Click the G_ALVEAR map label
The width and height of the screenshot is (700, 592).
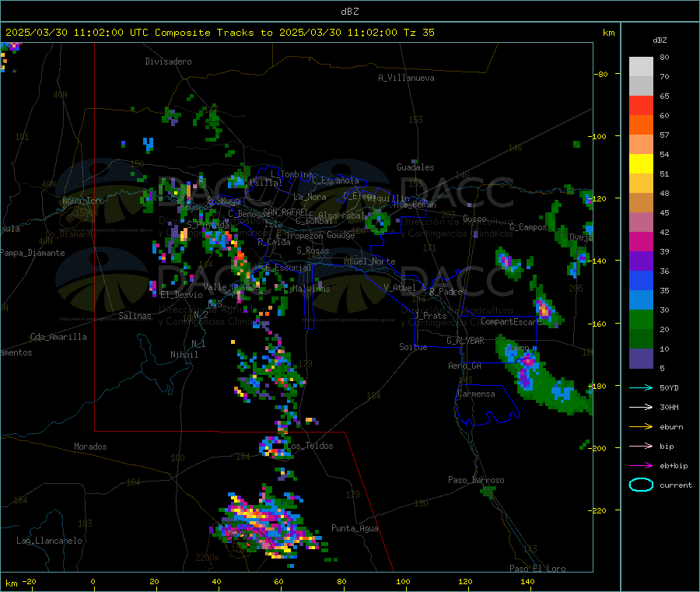tap(465, 341)
